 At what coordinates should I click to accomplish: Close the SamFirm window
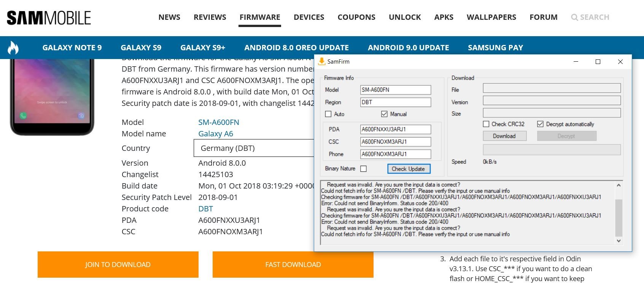pos(620,61)
